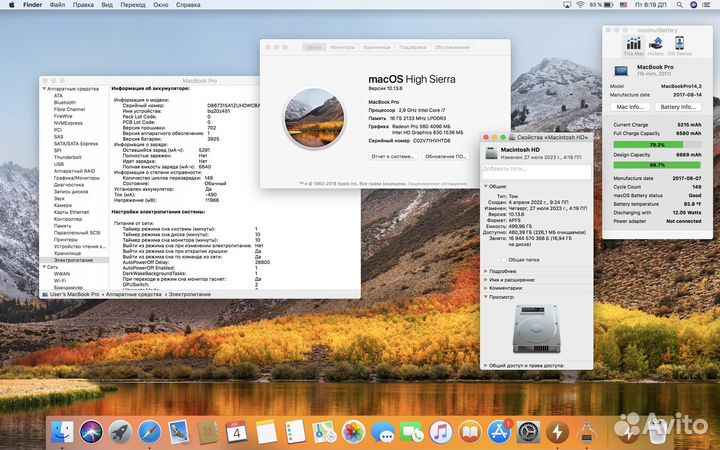Click the Обновление ПО button
The width and height of the screenshot is (720, 450).
(445, 157)
